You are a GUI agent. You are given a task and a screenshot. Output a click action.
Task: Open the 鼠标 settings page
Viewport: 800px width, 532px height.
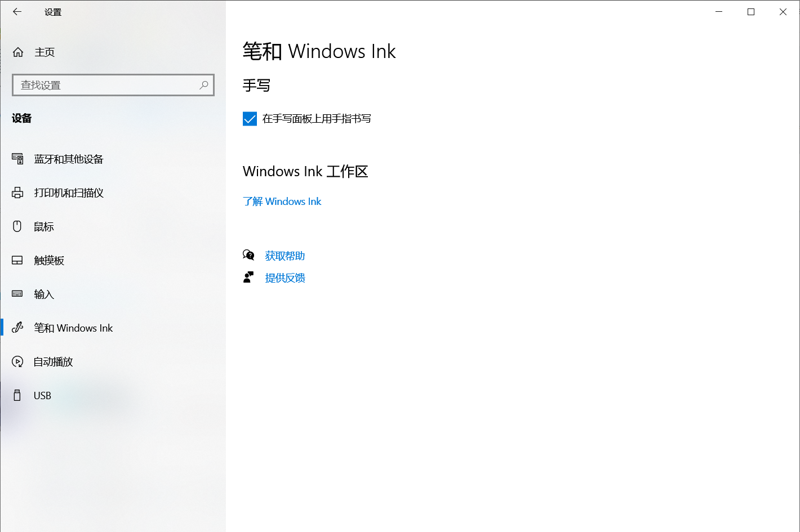[x=44, y=227]
